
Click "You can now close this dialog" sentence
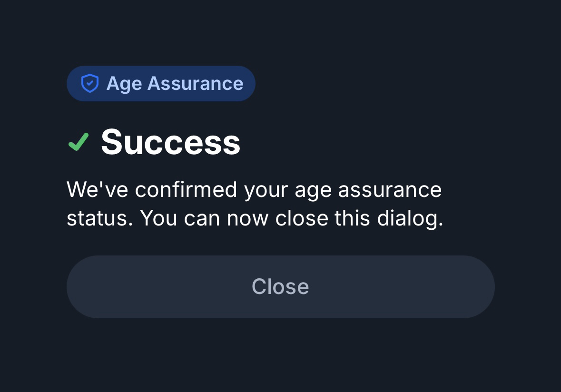(x=291, y=218)
